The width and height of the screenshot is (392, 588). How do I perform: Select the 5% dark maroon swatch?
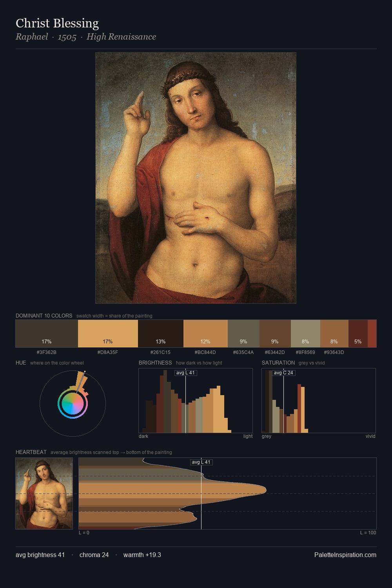click(x=358, y=334)
